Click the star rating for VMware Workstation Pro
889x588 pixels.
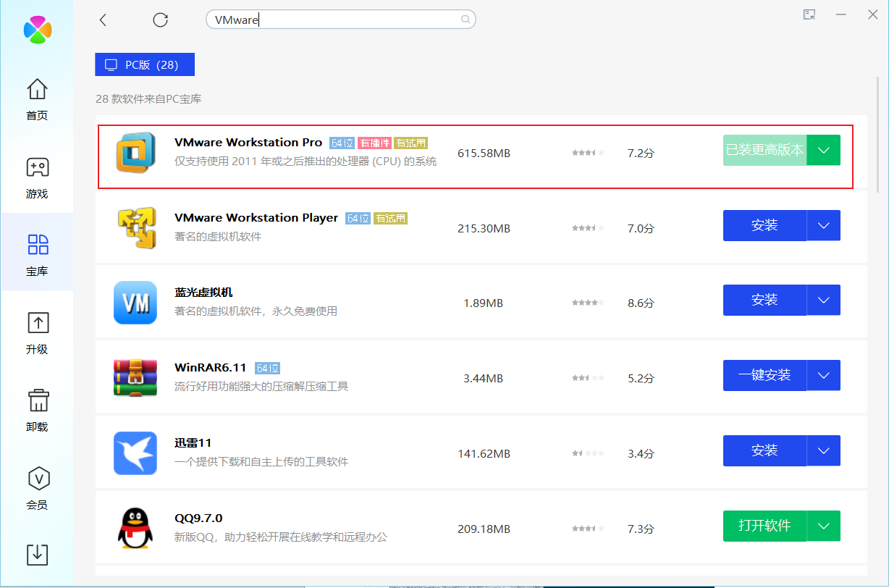pos(588,153)
